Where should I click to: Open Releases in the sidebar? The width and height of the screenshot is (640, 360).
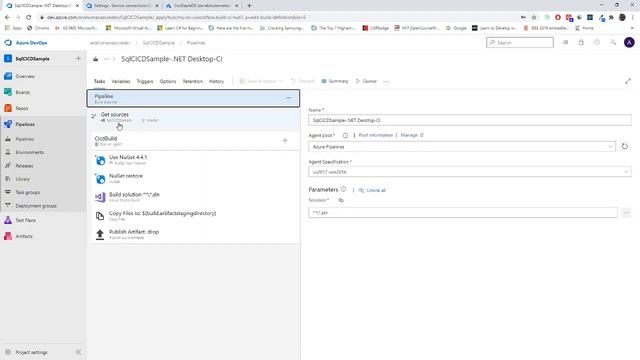pyautogui.click(x=24, y=166)
